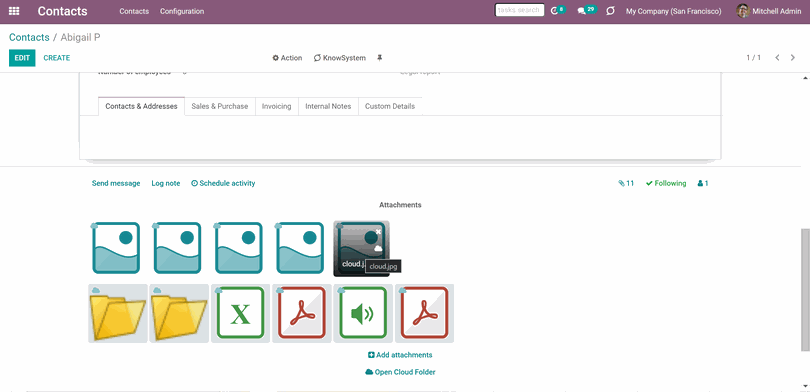Click Schedule activity
The height and width of the screenshot is (392, 810).
coord(223,183)
